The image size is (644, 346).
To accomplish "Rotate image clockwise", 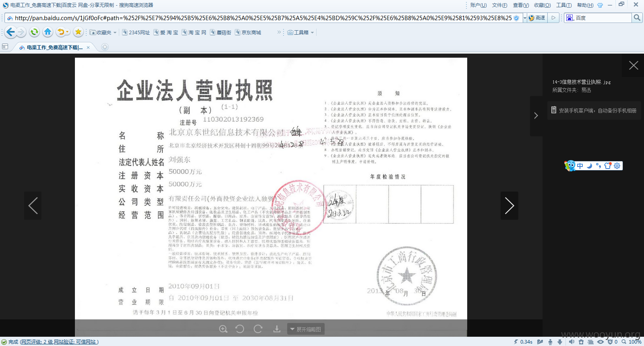I will pyautogui.click(x=258, y=329).
